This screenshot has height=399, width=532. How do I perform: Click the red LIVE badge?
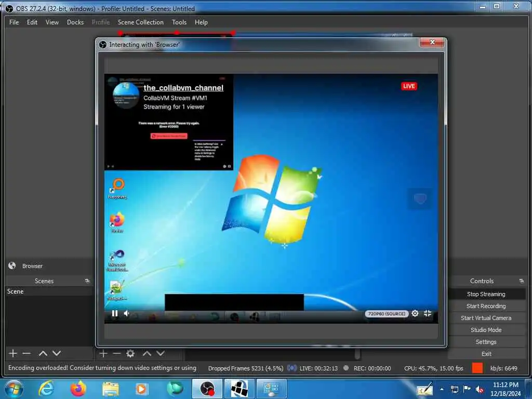(409, 86)
